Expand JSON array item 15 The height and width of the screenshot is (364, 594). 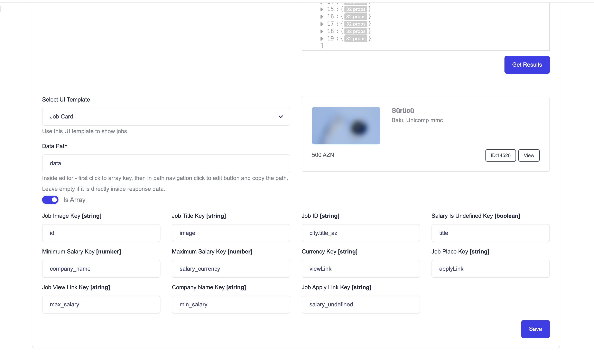click(x=322, y=9)
